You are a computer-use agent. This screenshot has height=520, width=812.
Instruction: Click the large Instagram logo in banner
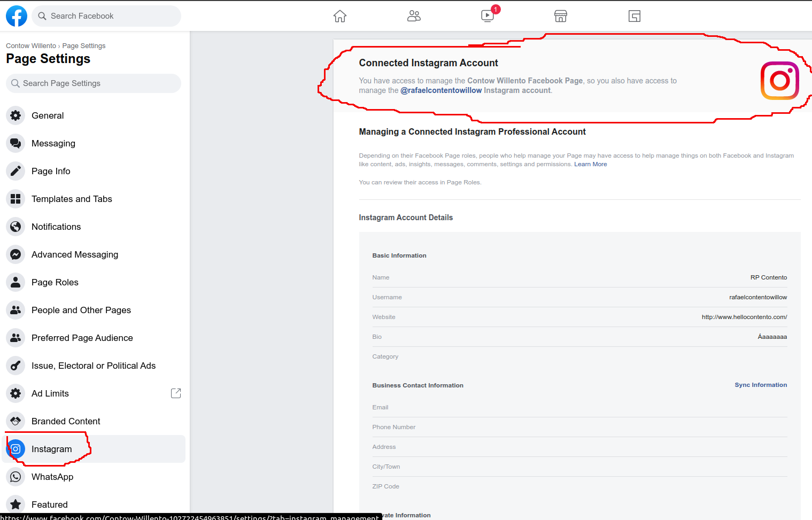pos(780,81)
